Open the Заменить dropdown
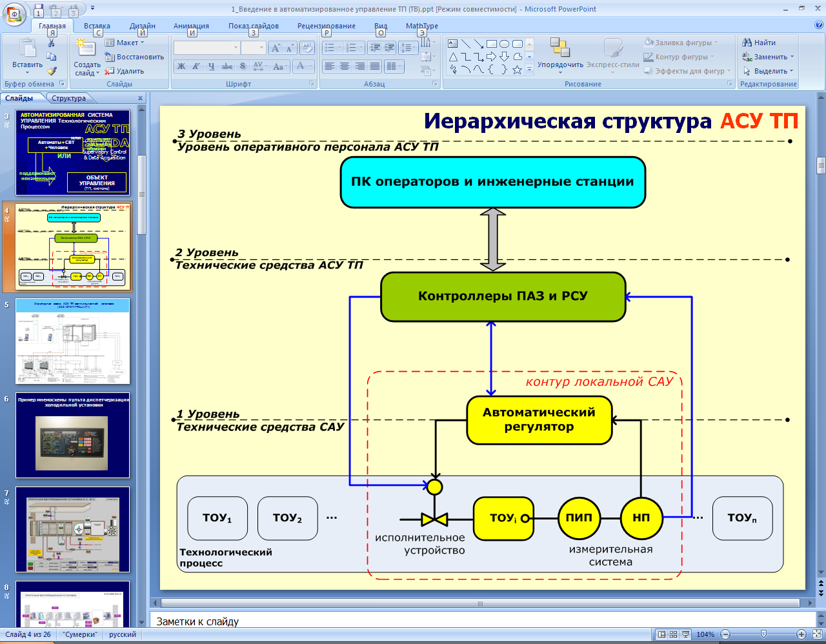Viewport: 826px width, 644px height. 768,57
